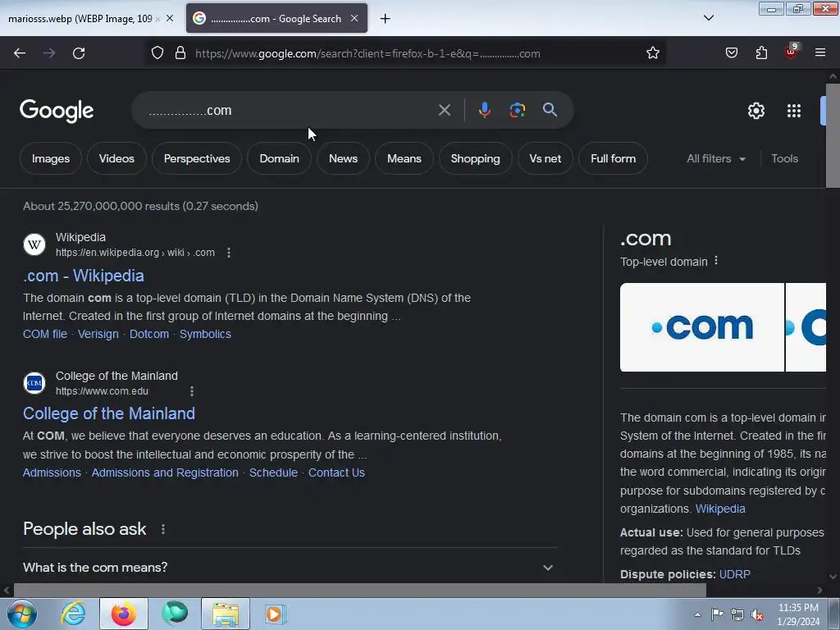Reload the current page
Viewport: 840px width, 630px height.
click(79, 53)
